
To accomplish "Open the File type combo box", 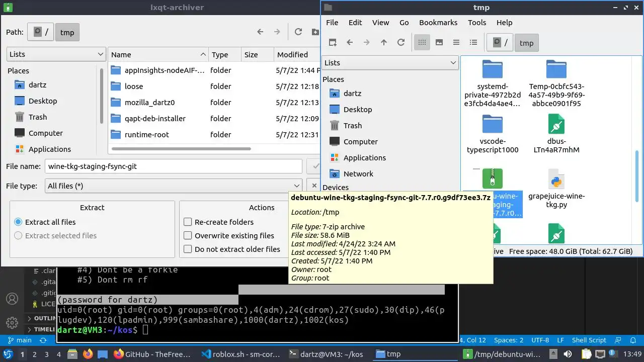I will 174,186.
